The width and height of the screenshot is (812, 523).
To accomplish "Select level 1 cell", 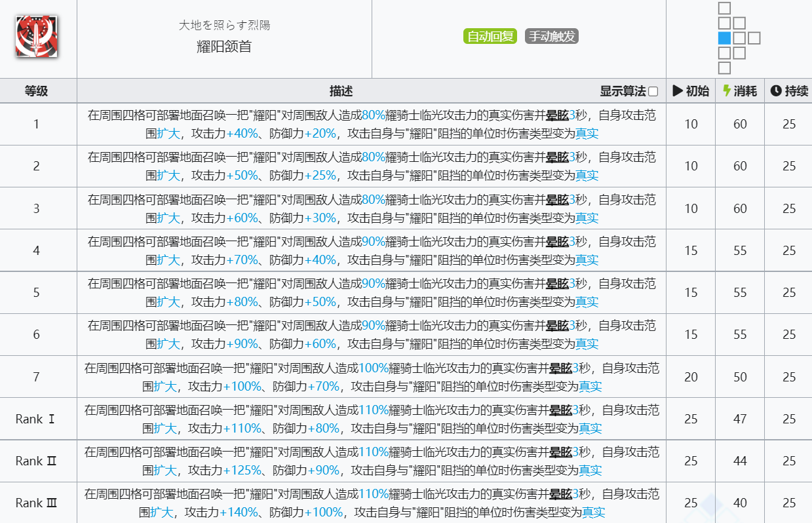I will [x=37, y=124].
